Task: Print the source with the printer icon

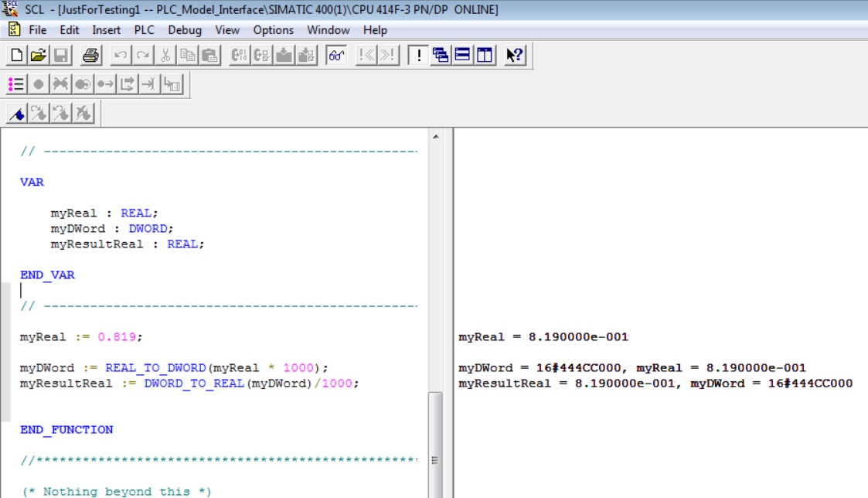Action: click(x=90, y=55)
